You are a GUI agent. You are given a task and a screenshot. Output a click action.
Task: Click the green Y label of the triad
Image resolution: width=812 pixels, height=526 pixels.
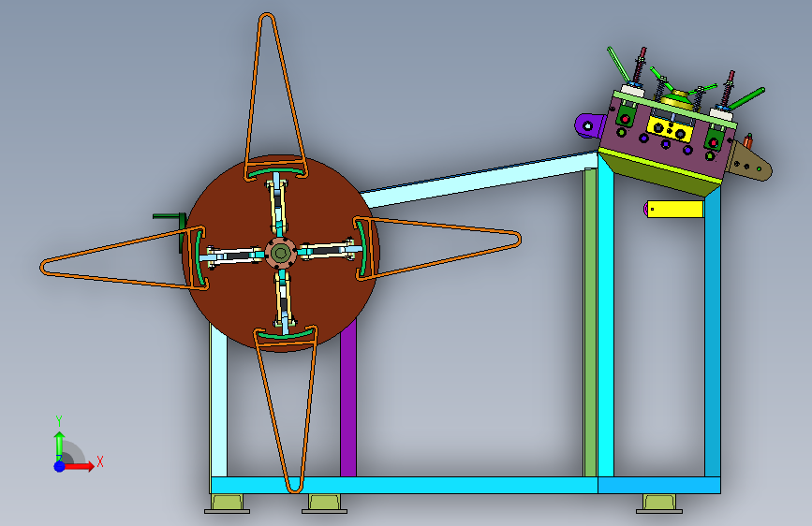[x=59, y=421]
